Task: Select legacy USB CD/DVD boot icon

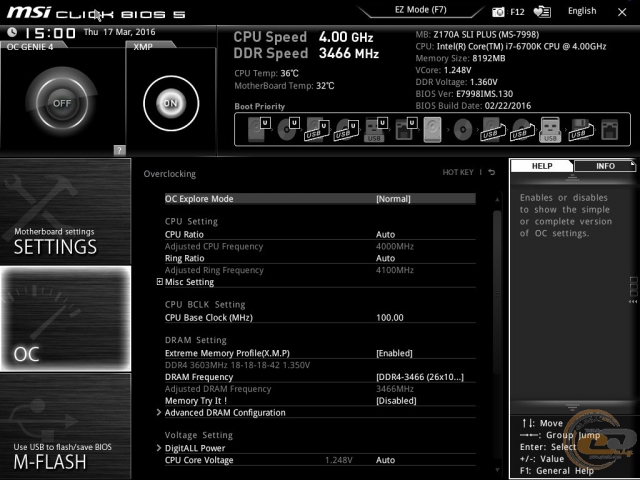Action: pos(522,129)
